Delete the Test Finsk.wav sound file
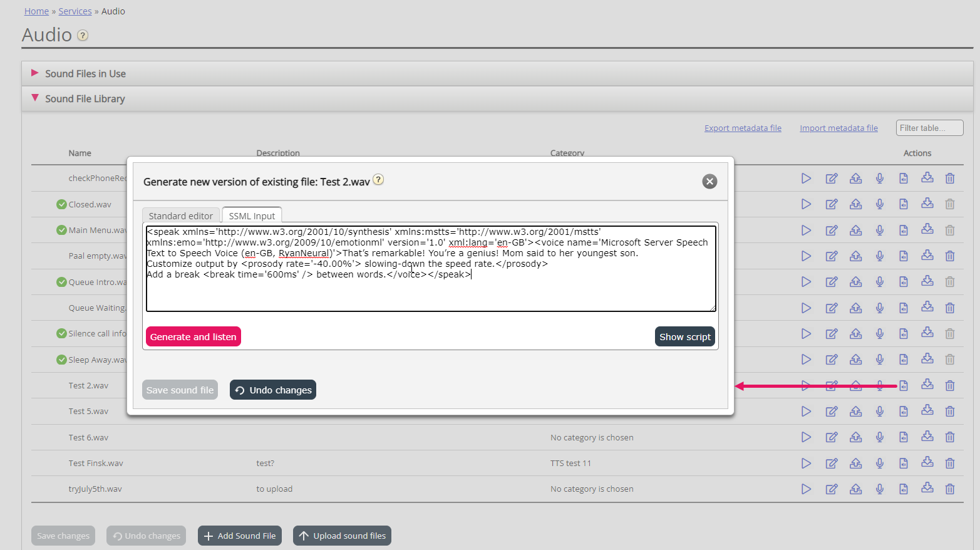This screenshot has width=980, height=550. [950, 464]
